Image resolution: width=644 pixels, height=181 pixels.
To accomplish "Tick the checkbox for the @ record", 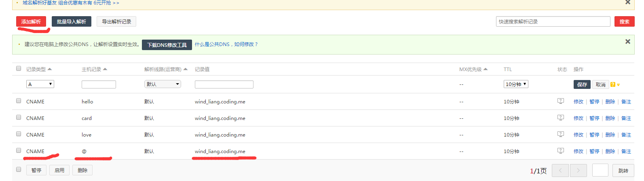I will 19,150.
